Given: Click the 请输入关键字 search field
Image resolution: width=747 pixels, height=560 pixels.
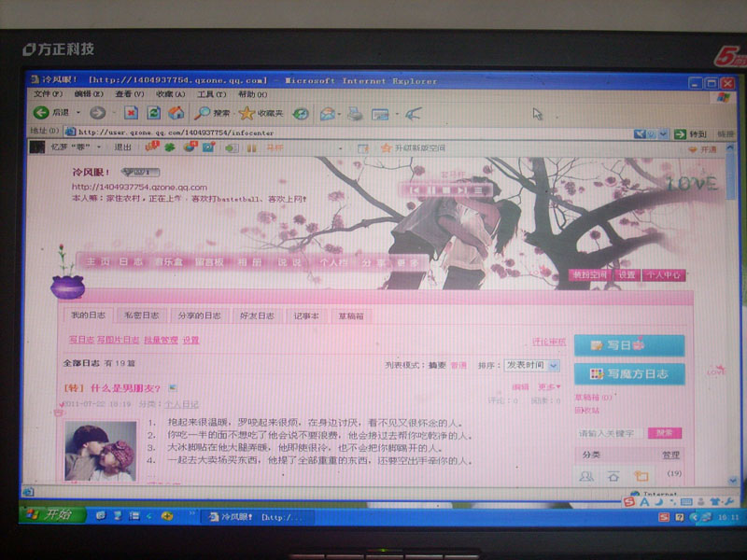Looking at the screenshot, I should [x=610, y=433].
